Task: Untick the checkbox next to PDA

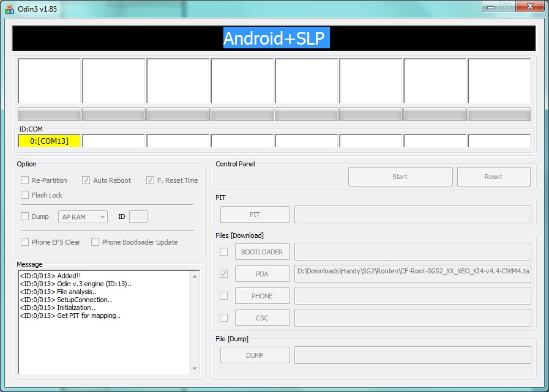Action: point(223,274)
